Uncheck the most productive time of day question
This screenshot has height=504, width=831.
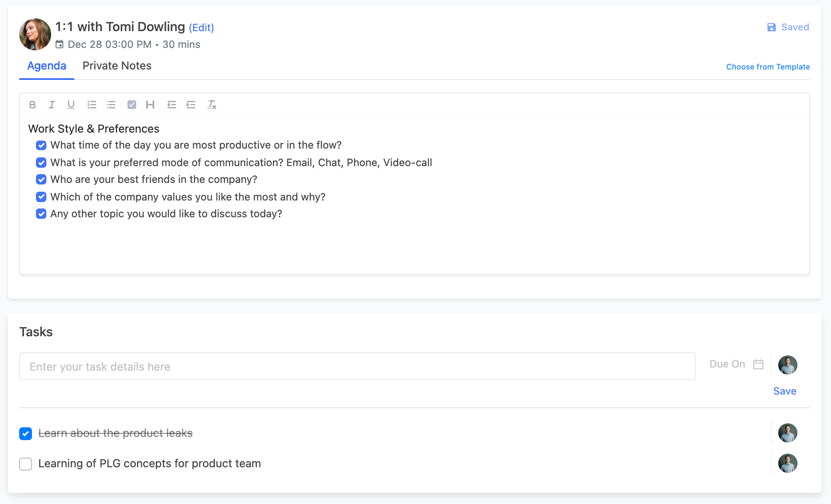(x=41, y=145)
